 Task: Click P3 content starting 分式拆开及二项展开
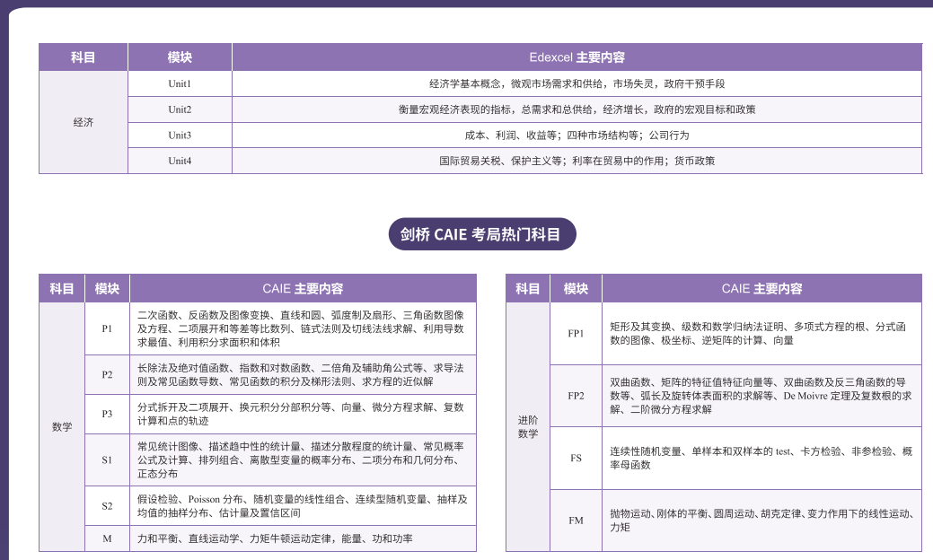[x=303, y=414]
